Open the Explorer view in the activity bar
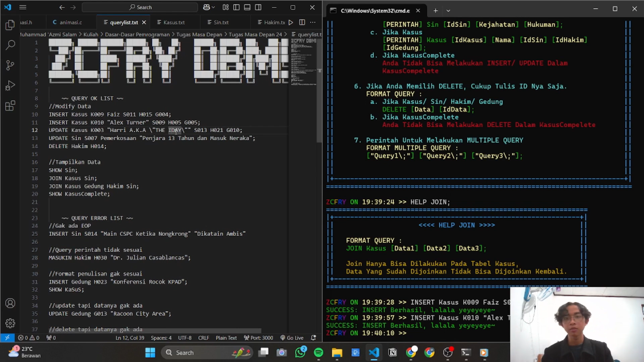This screenshot has height=362, width=644. pos(10,24)
